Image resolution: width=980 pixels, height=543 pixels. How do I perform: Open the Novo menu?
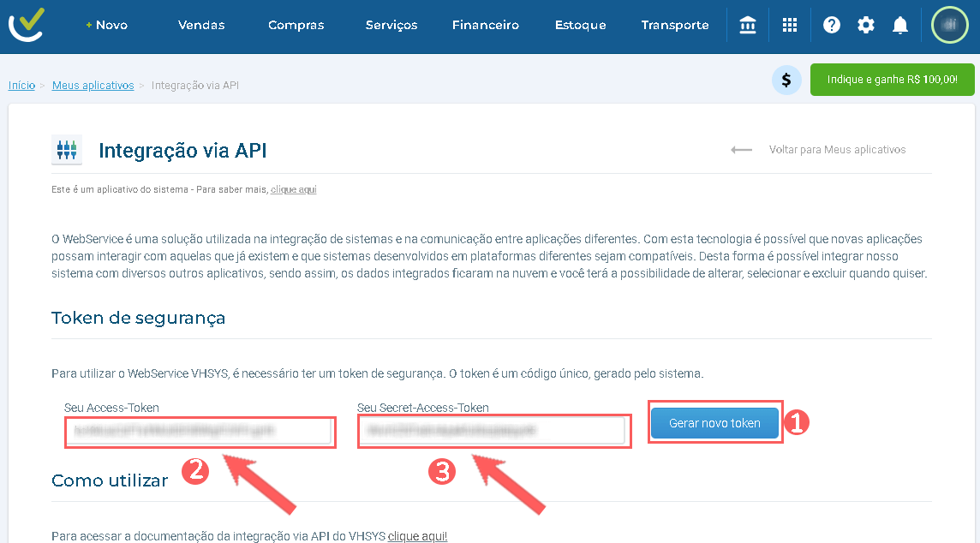(107, 26)
